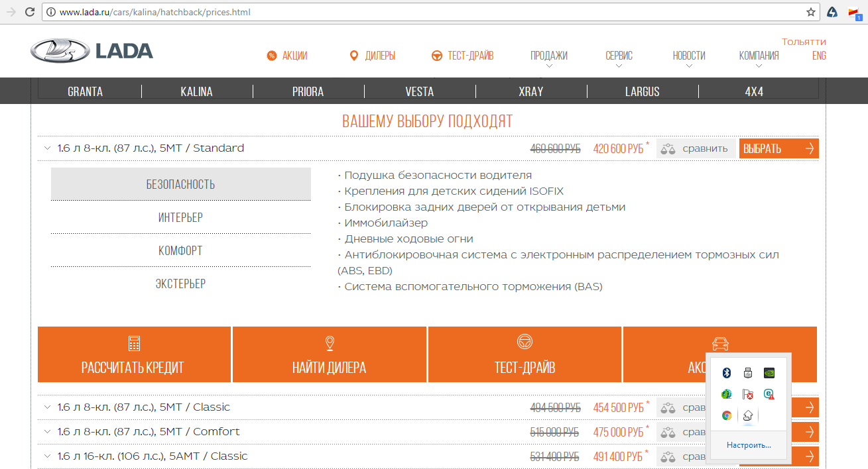The height and width of the screenshot is (469, 868).
Task: Expand the 5MT / Classic row chevron
Action: click(47, 407)
